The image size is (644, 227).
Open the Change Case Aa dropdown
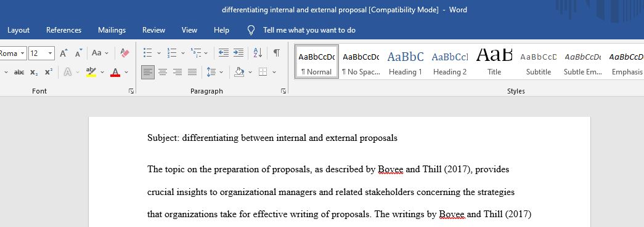click(100, 53)
